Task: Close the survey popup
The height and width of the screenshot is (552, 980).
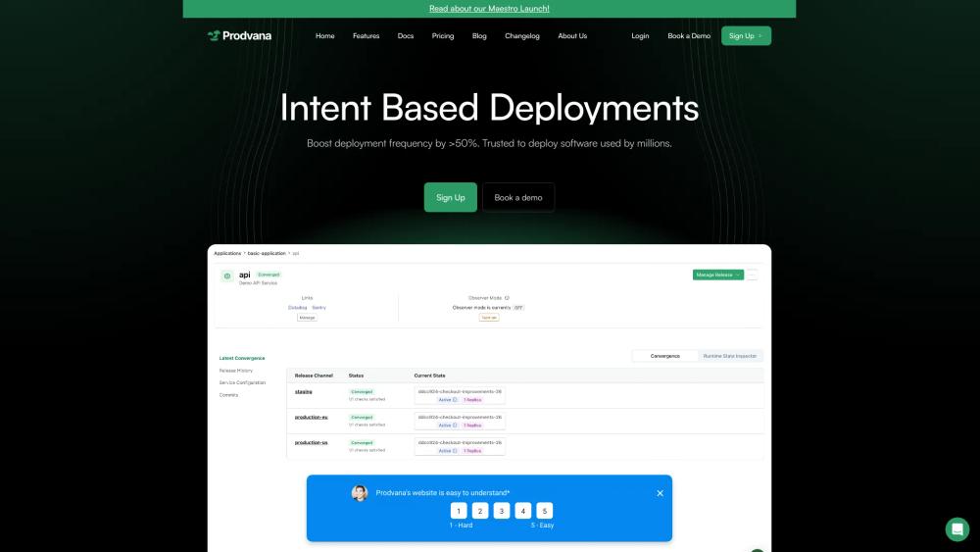Action: [660, 493]
